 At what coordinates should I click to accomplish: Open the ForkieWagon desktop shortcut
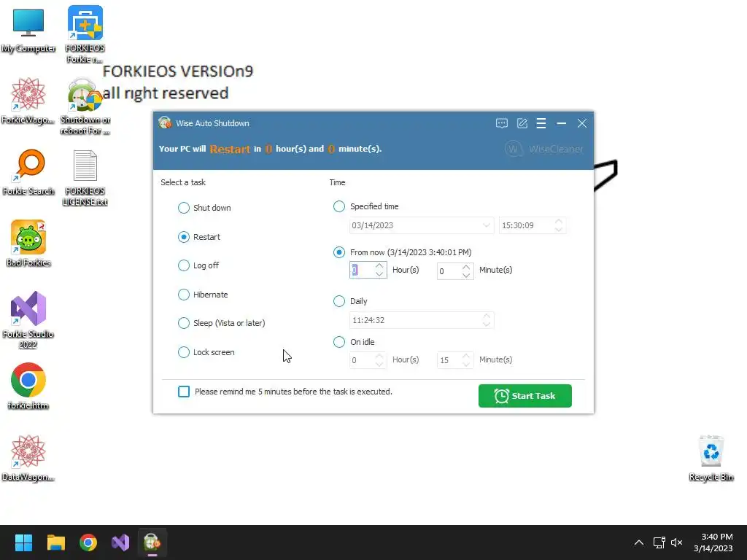click(28, 101)
